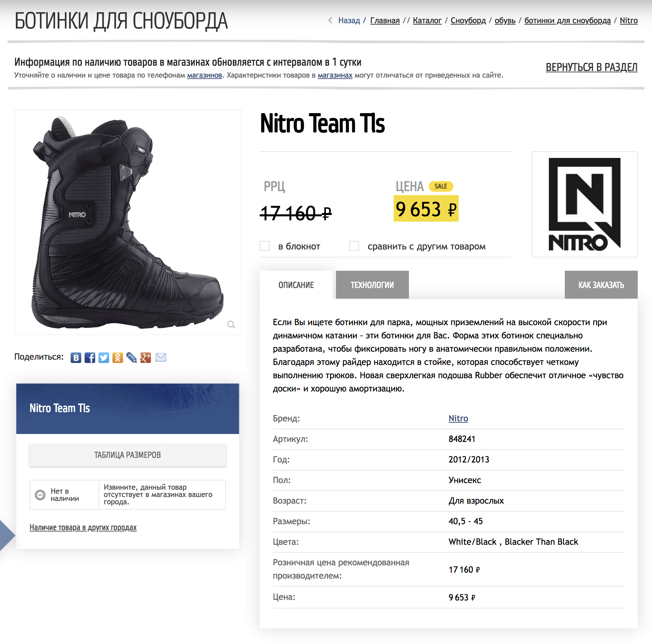Switch to the Технологии tab
The width and height of the screenshot is (652, 644).
[x=372, y=285]
